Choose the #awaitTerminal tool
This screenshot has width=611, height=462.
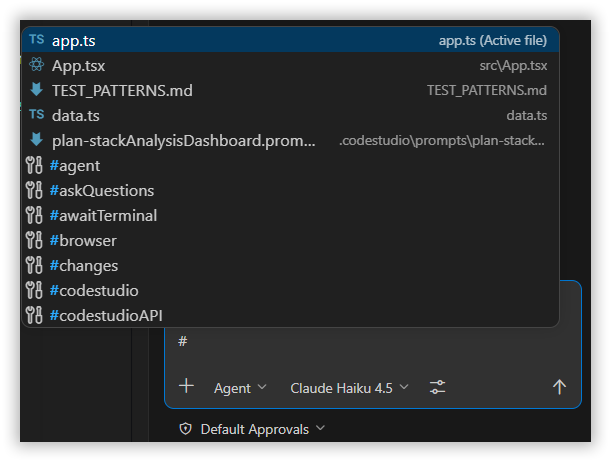point(290,215)
